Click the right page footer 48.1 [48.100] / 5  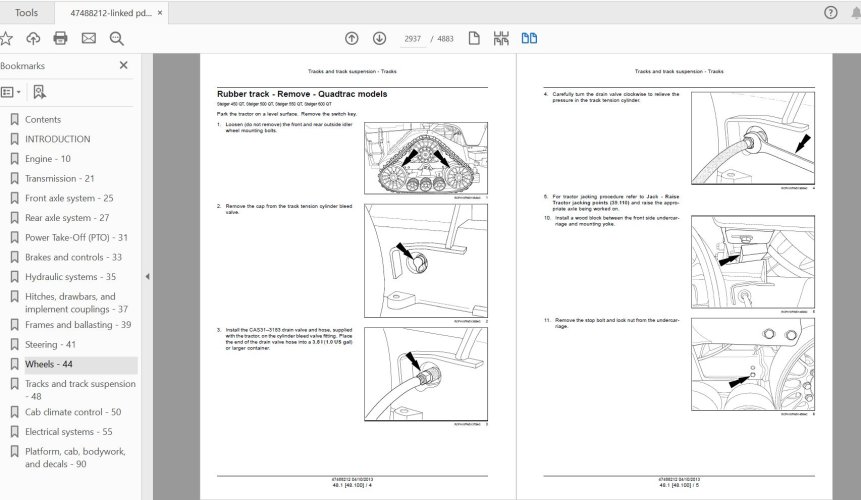pyautogui.click(x=679, y=485)
